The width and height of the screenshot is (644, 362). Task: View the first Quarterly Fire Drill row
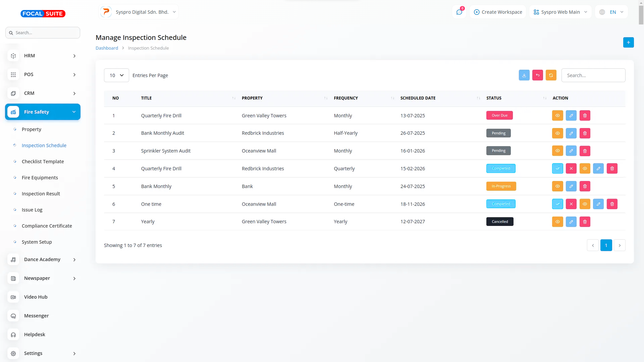[557, 116]
